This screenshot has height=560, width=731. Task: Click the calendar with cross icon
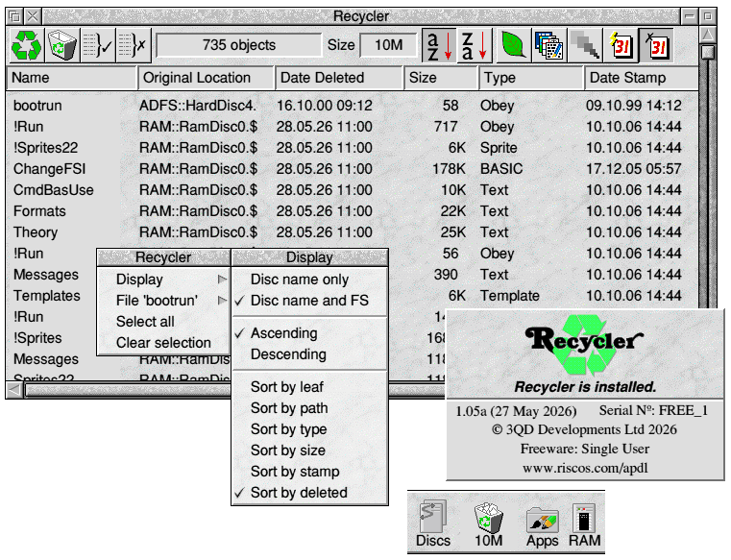point(656,45)
